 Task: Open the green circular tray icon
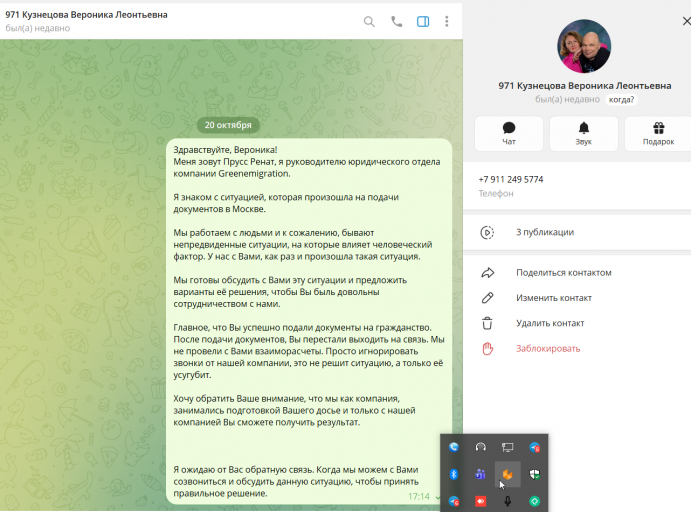click(535, 501)
